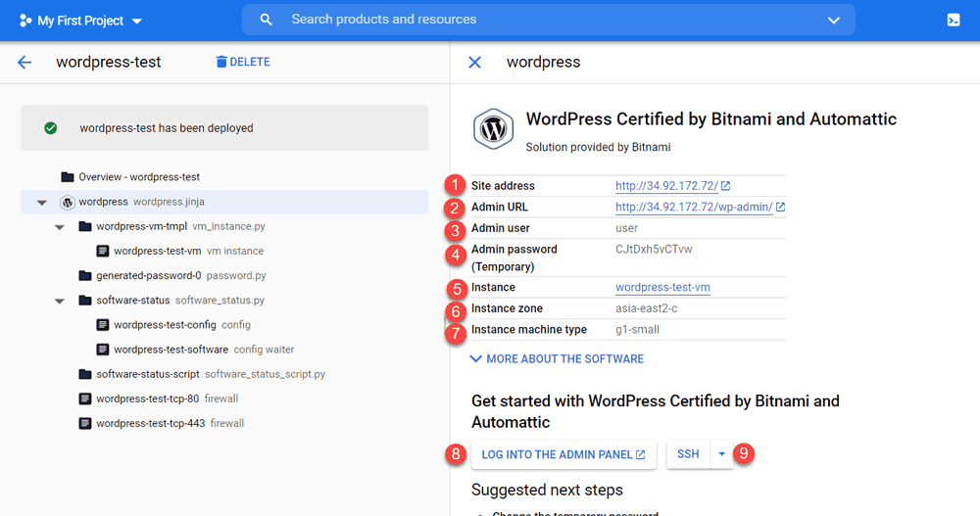Expand MORE ABOUT THE SOFTWARE section
The height and width of the screenshot is (516, 980).
tap(557, 359)
